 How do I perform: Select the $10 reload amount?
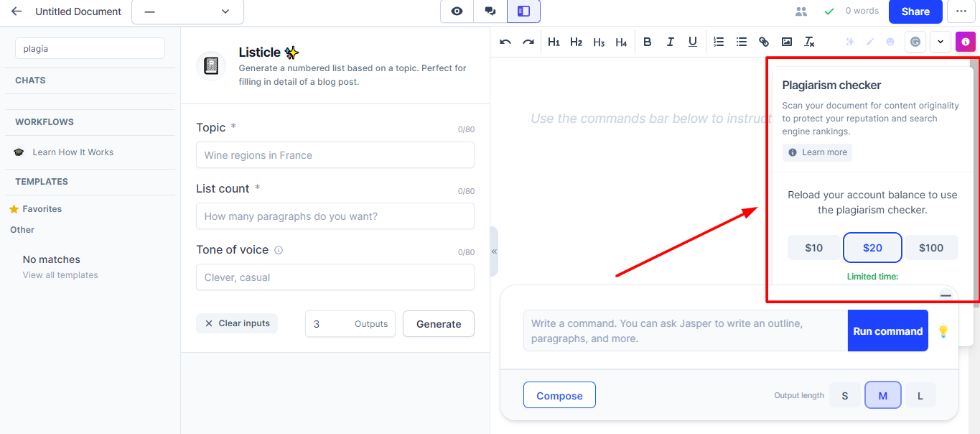coord(813,248)
